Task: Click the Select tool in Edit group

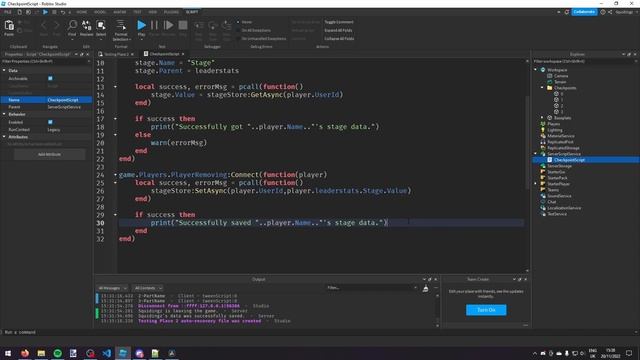Action: click(x=101, y=28)
